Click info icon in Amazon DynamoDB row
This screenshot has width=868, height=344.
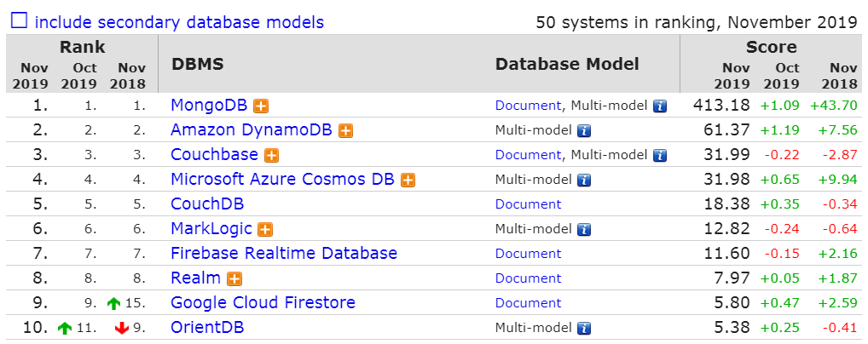(584, 131)
